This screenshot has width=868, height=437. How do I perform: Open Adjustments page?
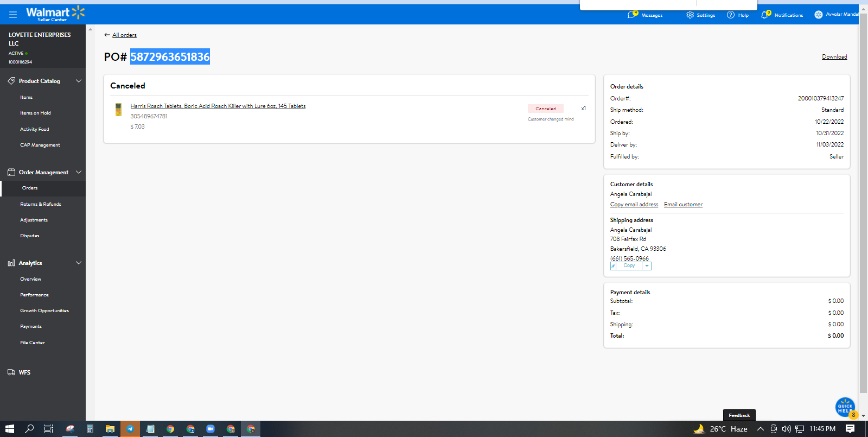tap(34, 220)
